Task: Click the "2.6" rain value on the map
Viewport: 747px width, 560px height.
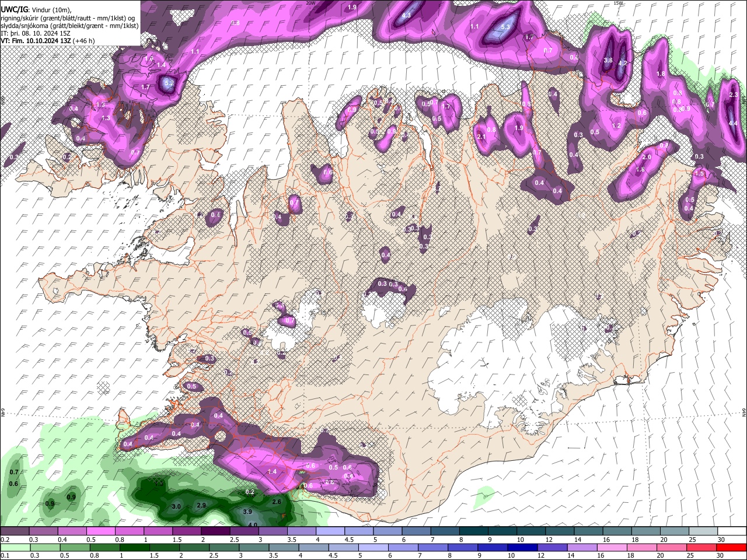Action: pyautogui.click(x=277, y=502)
